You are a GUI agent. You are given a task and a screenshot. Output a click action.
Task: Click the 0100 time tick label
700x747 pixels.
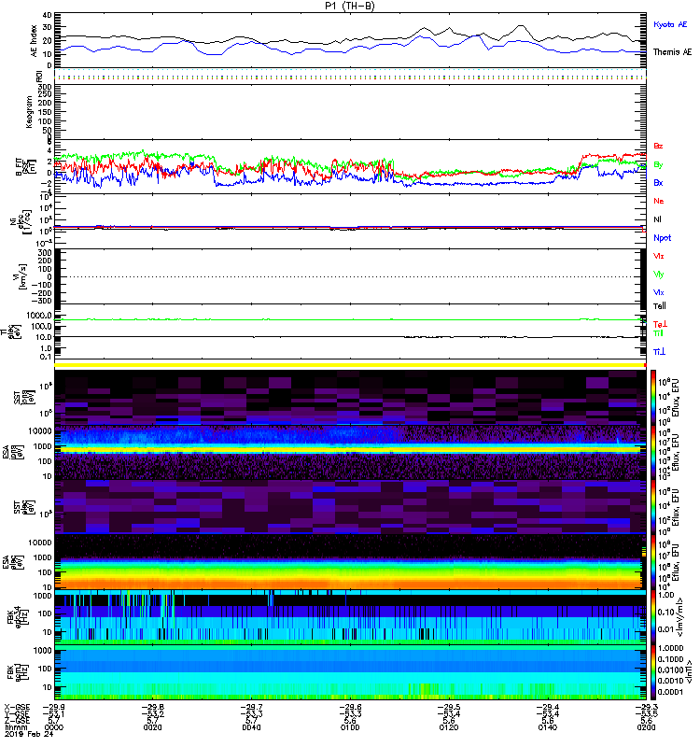[x=350, y=727]
